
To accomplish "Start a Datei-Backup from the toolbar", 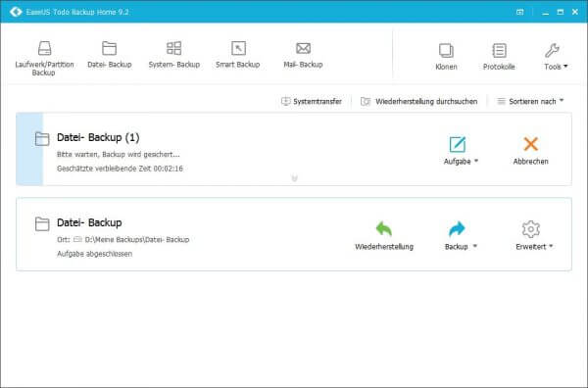I will (x=109, y=55).
